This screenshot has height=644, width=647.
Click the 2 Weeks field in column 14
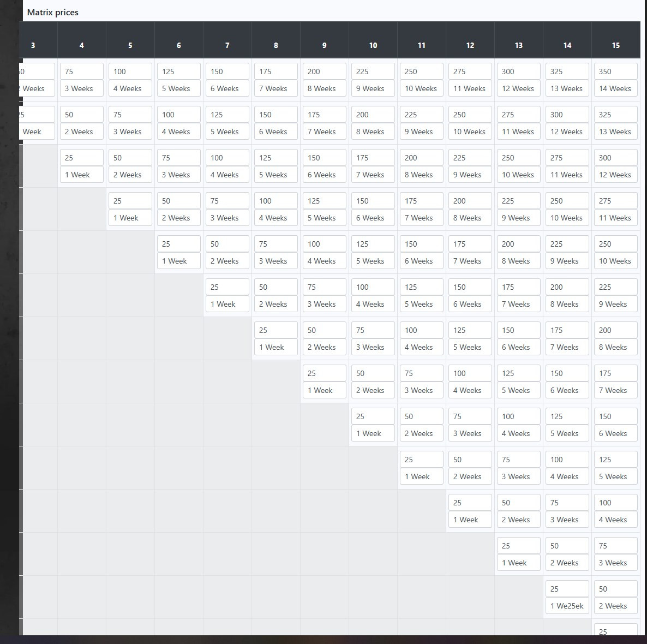[567, 563]
